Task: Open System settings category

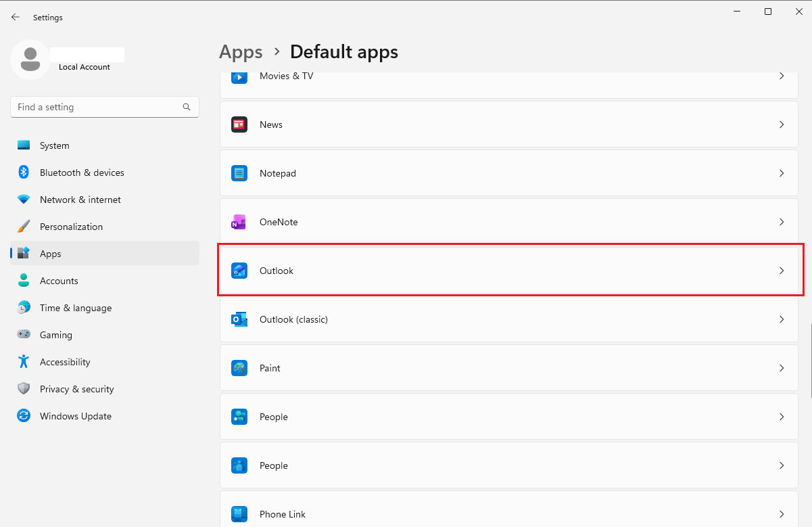Action: click(x=105, y=145)
